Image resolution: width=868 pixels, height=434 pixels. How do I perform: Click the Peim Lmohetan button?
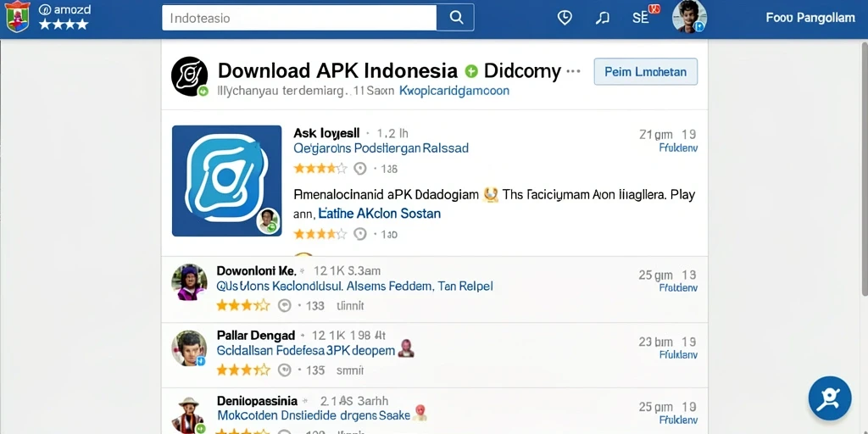(x=645, y=71)
